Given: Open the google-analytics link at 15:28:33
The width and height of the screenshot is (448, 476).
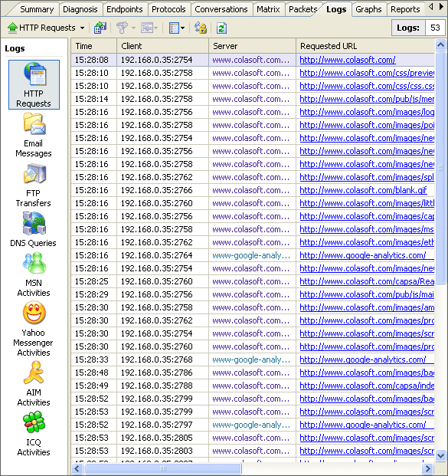Looking at the screenshot, I should pyautogui.click(x=362, y=359).
